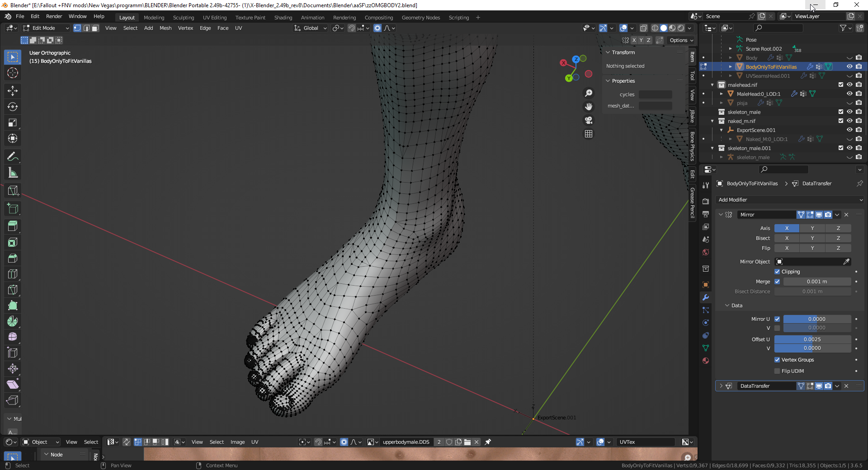The height and width of the screenshot is (470, 868).
Task: Click the Mirror Object picker field
Action: click(813, 262)
